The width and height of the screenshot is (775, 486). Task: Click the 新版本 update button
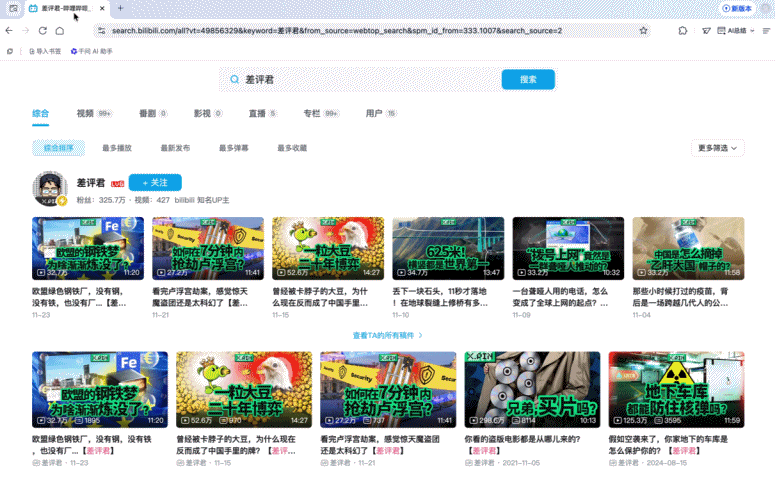(737, 8)
